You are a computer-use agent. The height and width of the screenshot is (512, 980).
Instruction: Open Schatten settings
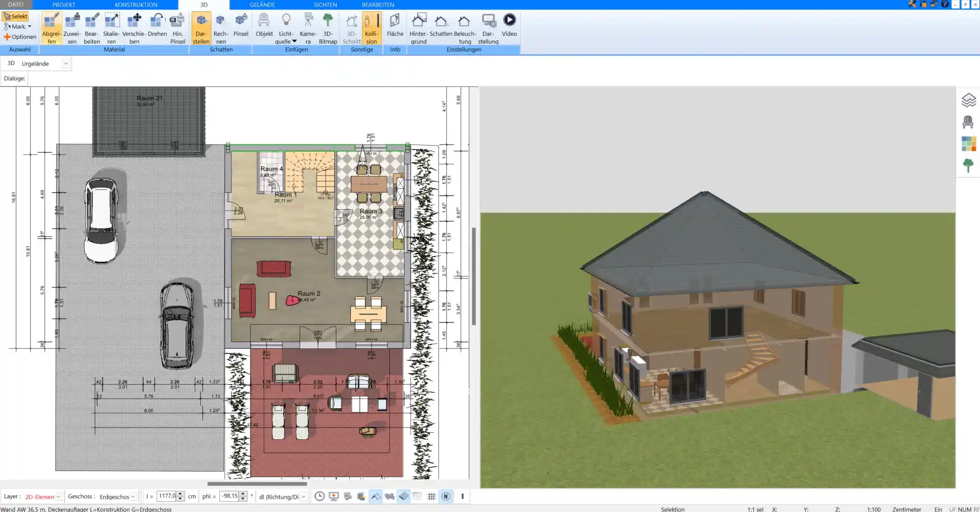tap(441, 26)
